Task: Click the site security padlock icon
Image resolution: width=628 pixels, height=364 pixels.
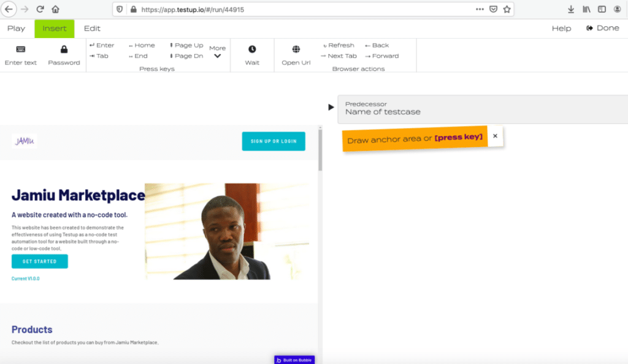Action: [133, 9]
